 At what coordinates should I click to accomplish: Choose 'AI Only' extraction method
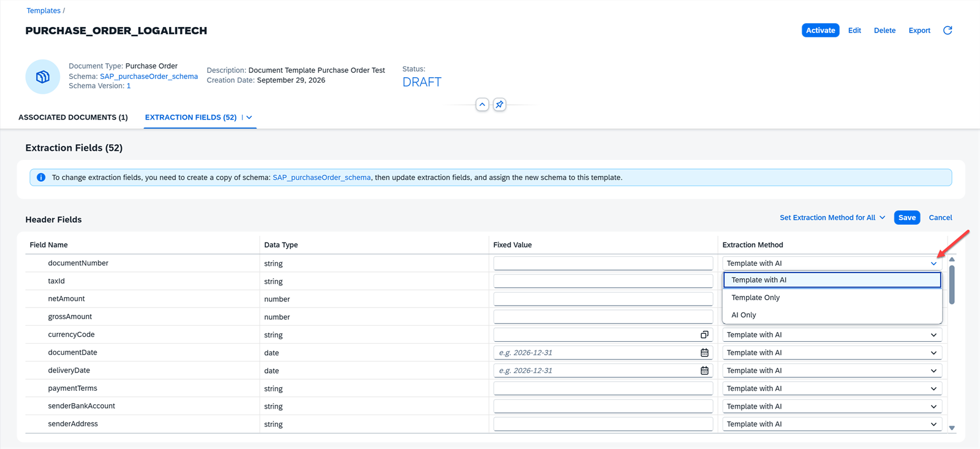tap(832, 315)
